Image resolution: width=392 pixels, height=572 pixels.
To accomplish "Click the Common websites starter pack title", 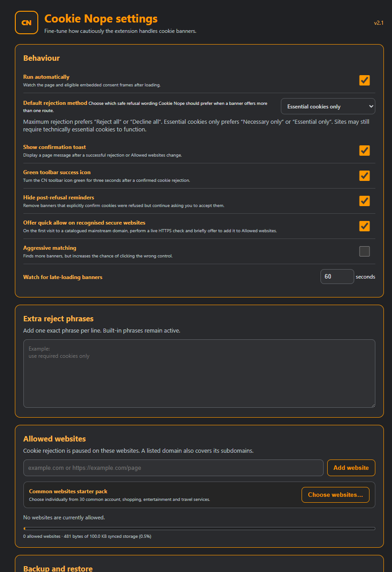I will pyautogui.click(x=68, y=491).
